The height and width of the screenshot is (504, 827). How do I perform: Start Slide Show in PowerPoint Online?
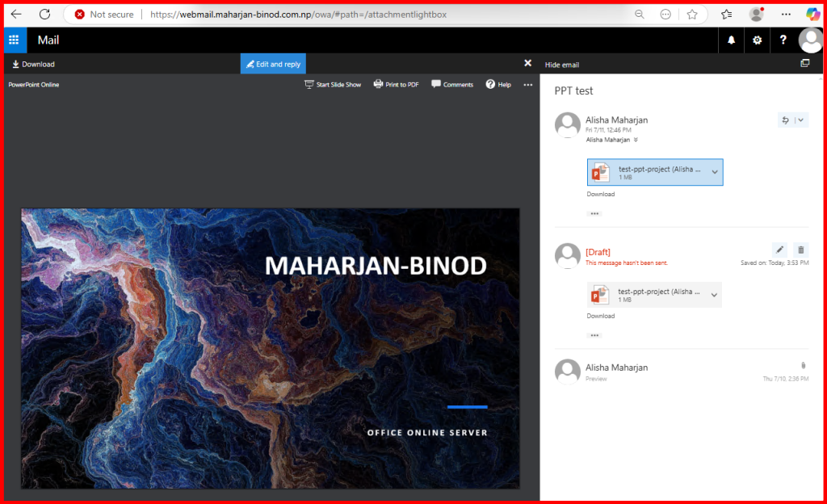click(x=333, y=84)
